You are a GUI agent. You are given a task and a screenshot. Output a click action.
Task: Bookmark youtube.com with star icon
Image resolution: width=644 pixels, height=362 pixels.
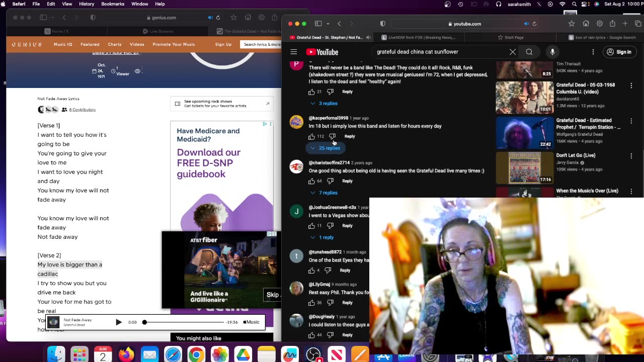[x=572, y=24]
